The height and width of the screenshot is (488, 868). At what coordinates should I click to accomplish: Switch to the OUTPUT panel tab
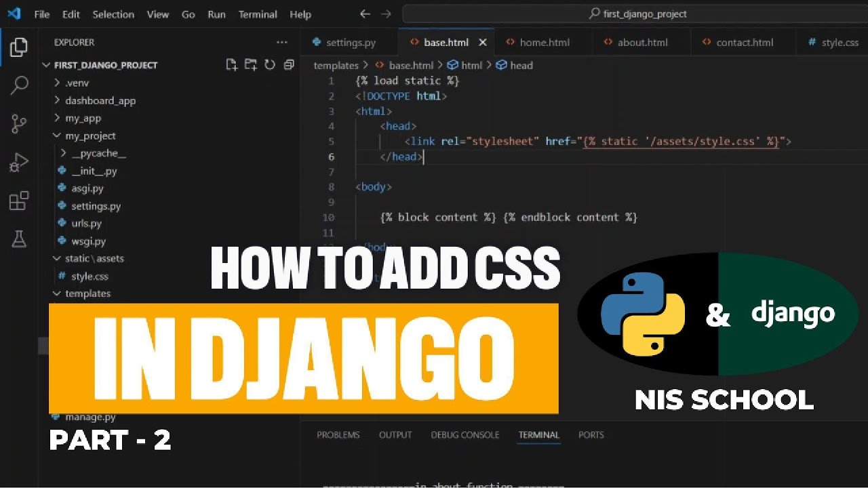point(395,434)
